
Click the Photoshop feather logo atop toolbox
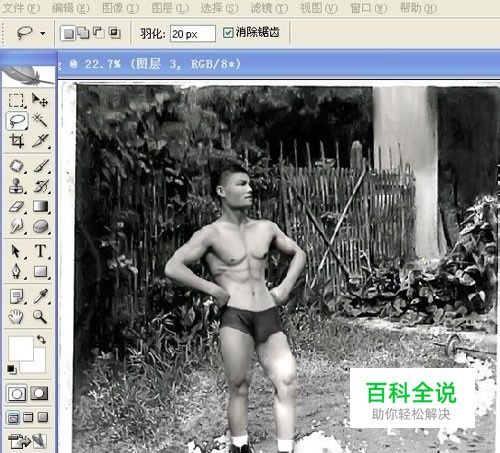[x=28, y=75]
